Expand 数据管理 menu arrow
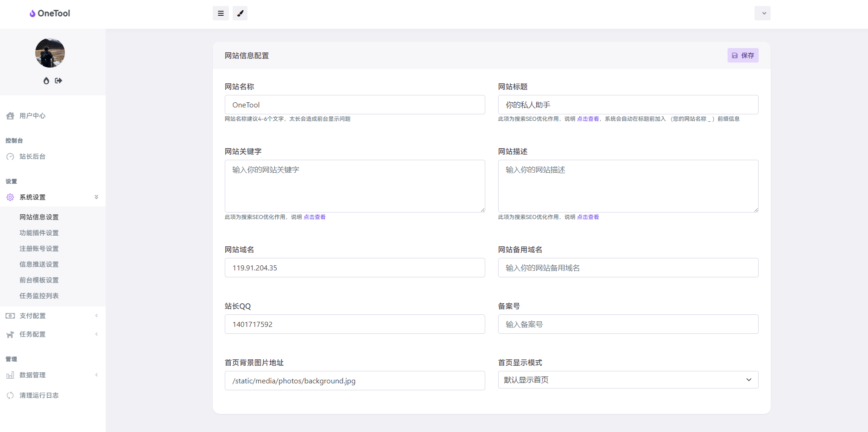This screenshot has height=432, width=868. [96, 375]
